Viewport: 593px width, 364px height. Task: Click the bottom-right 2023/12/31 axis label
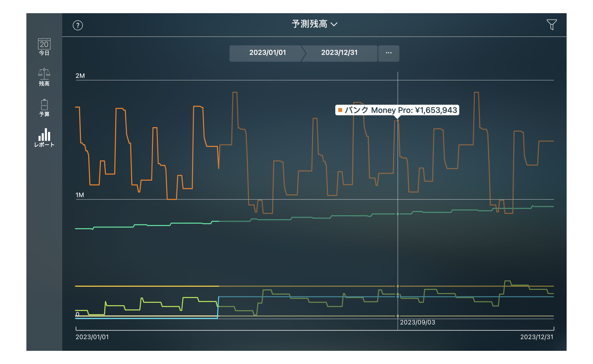click(537, 337)
